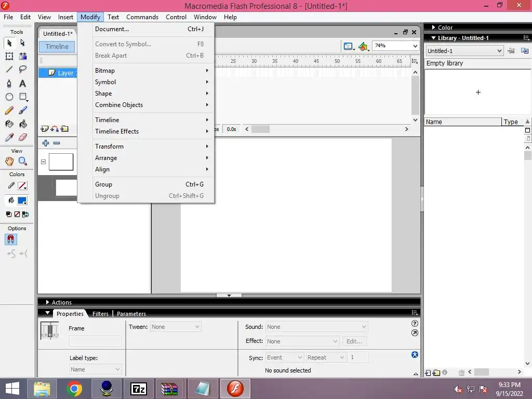The width and height of the screenshot is (532, 399).
Task: Click frame 40 on the timeline ruler
Action: 296,61
